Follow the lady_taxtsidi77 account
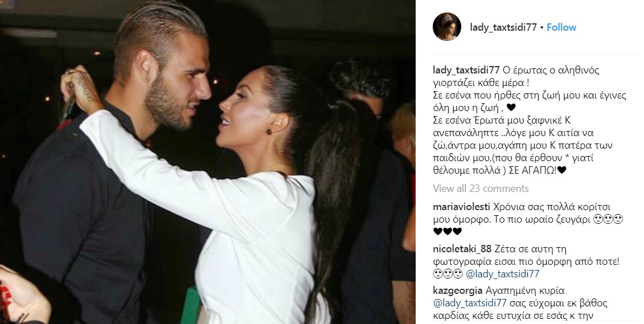This screenshot has width=644, height=324. pos(561,27)
